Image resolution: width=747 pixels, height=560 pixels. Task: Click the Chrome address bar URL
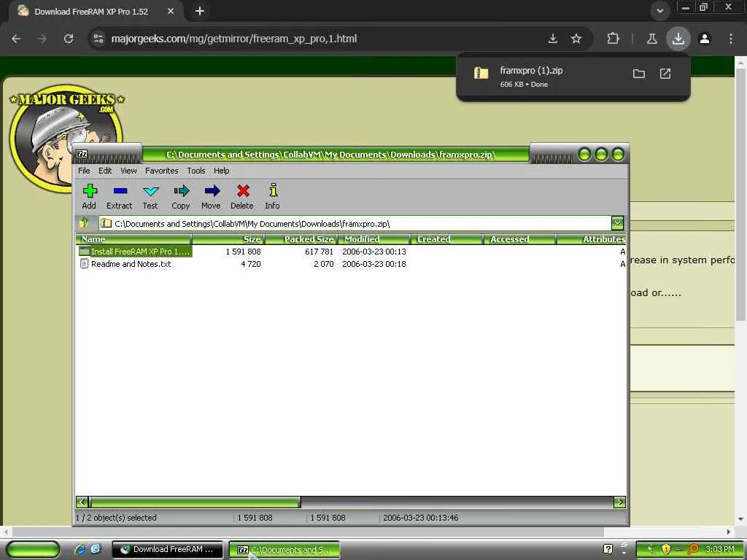pos(234,39)
